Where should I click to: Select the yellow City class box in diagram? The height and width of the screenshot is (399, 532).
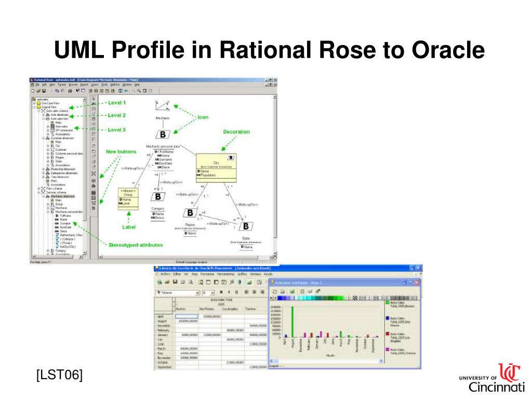(x=216, y=168)
